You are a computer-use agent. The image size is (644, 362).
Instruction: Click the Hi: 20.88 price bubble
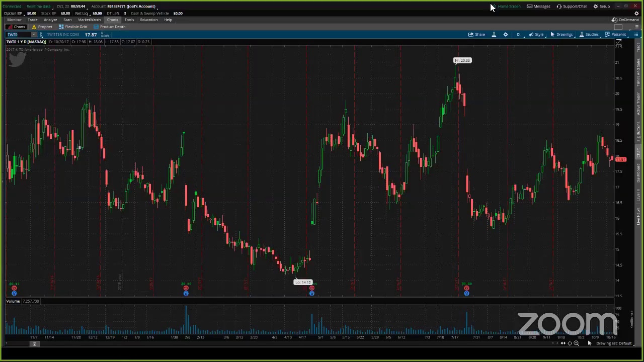point(462,61)
